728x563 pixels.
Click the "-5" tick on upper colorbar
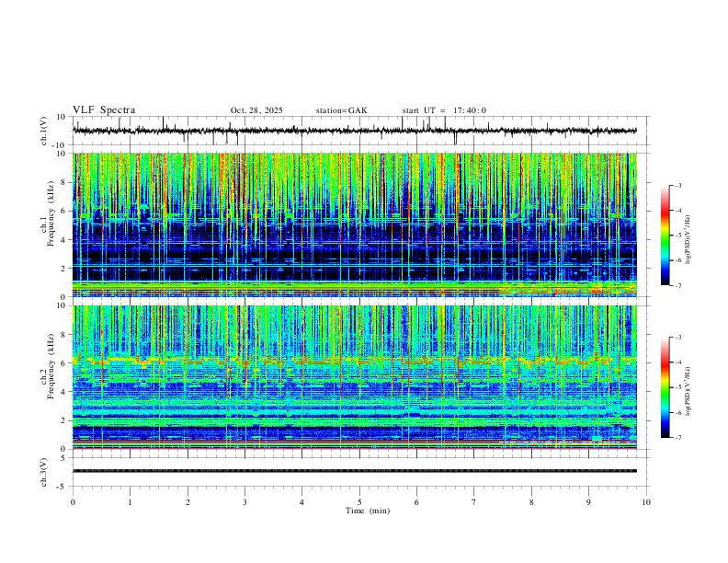coord(678,236)
